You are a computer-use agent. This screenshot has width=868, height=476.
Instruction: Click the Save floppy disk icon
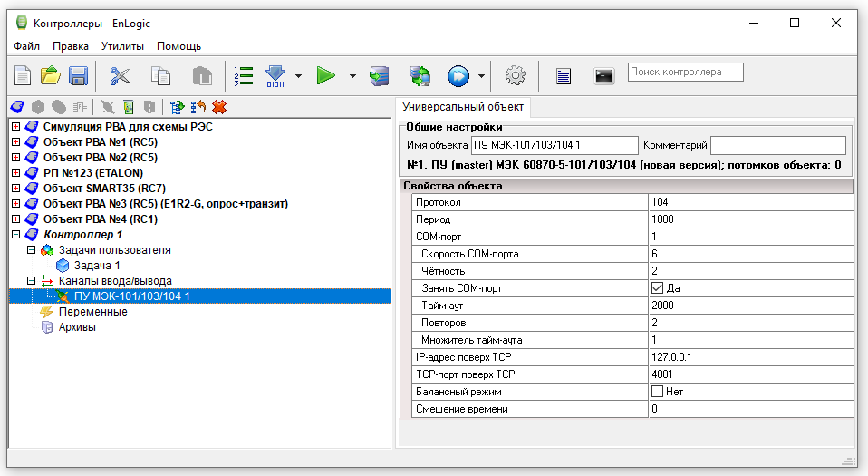pyautogui.click(x=78, y=76)
